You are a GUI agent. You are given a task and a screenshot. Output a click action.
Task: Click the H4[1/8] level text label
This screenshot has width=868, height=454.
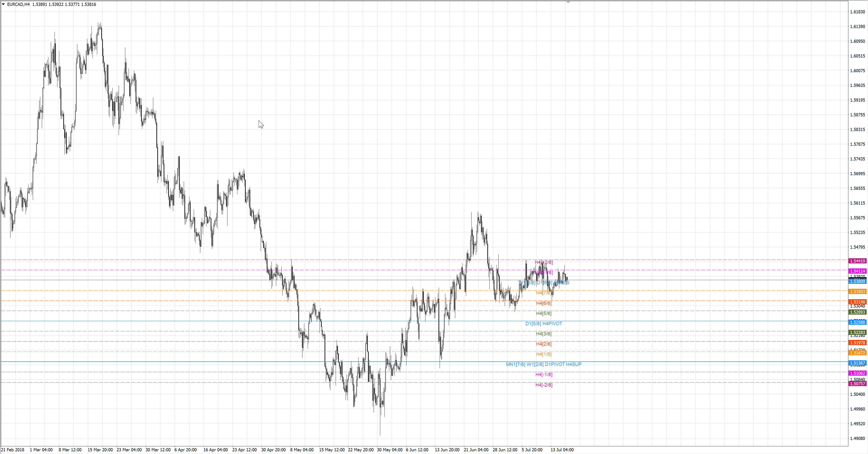click(543, 354)
